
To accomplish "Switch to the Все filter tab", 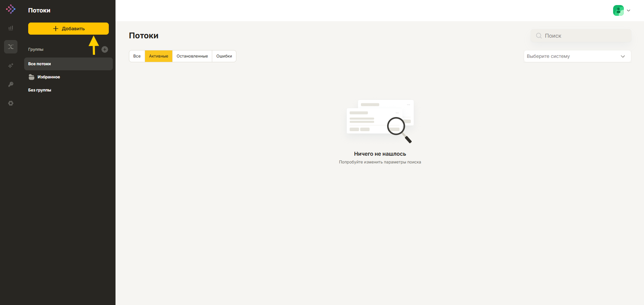I will click(137, 56).
